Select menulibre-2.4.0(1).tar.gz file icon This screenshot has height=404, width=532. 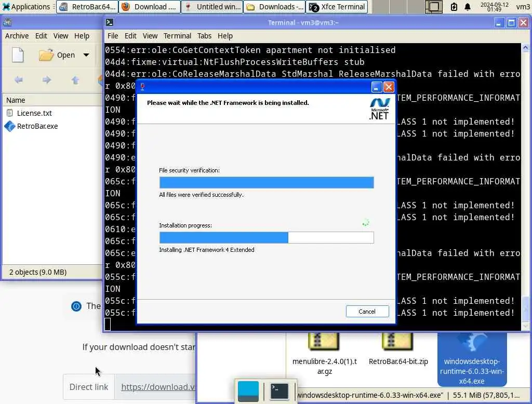(x=324, y=342)
